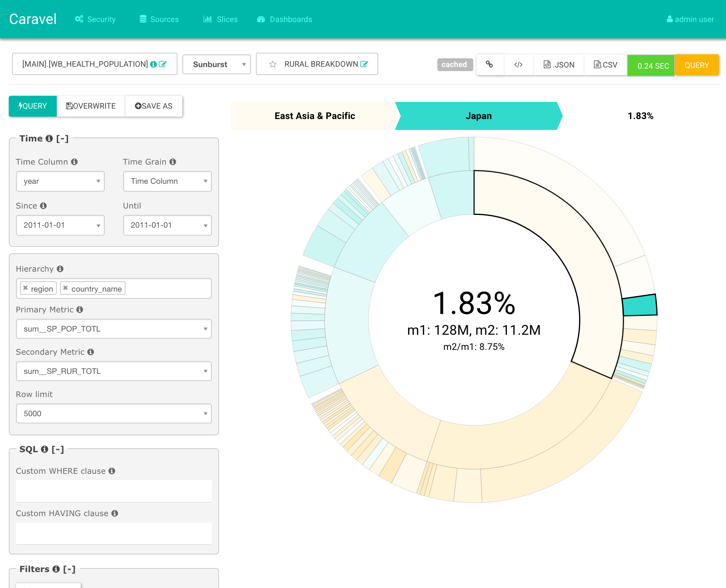Click the Caravel logo
This screenshot has height=588, width=726.
point(33,19)
